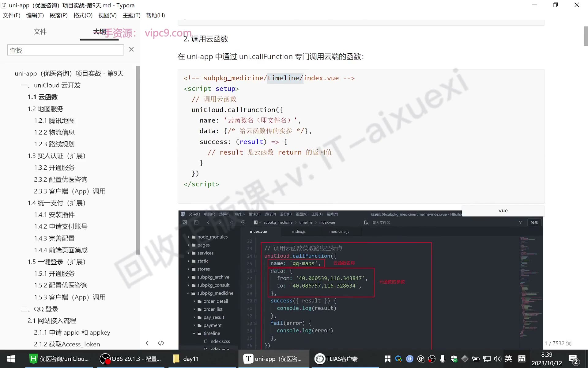Go to 1.2.1 腾讯地图 heading
The image size is (588, 368).
pos(55,121)
